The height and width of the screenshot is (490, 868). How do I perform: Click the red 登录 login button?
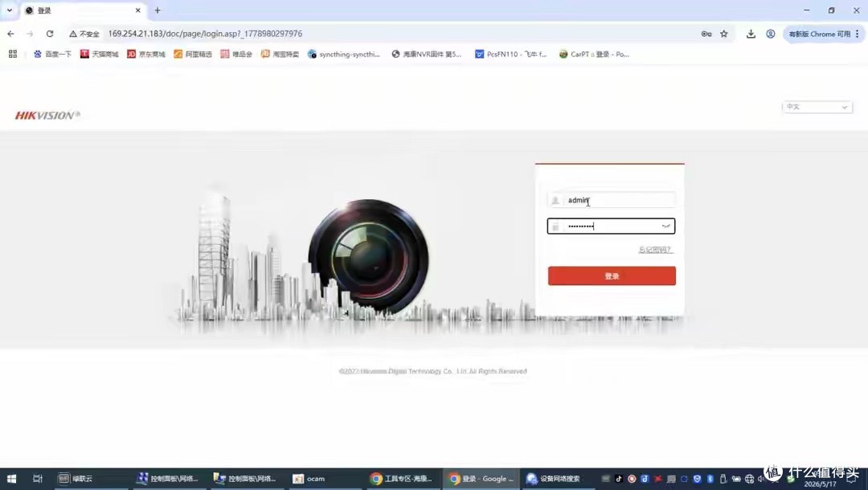pyautogui.click(x=612, y=276)
